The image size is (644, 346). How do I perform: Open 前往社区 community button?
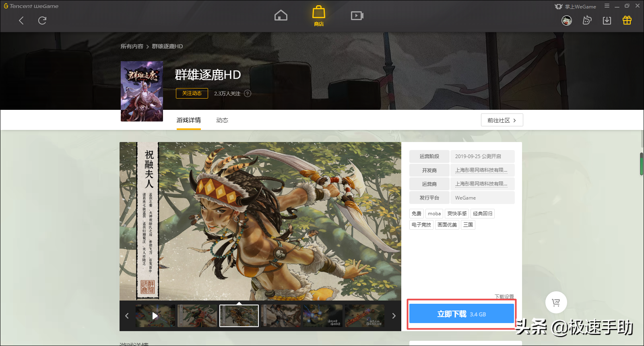pos(502,120)
